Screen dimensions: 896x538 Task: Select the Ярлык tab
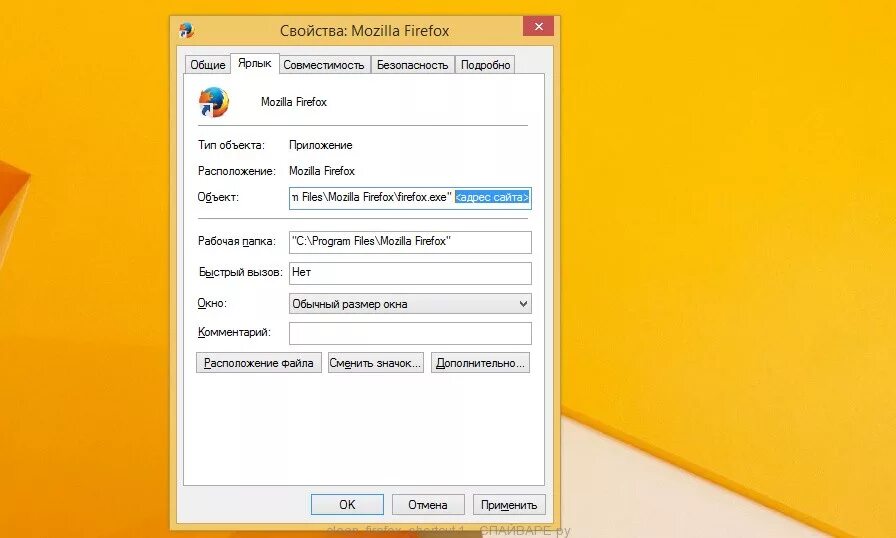click(x=254, y=63)
